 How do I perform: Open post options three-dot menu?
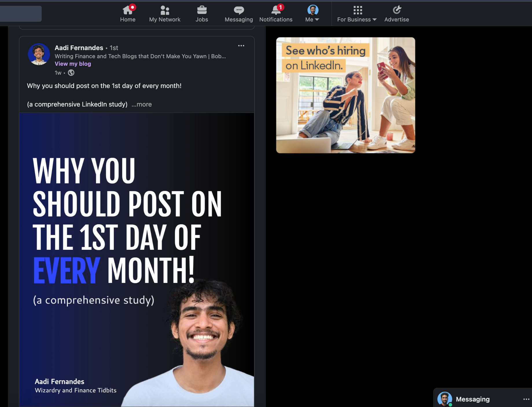(x=241, y=46)
